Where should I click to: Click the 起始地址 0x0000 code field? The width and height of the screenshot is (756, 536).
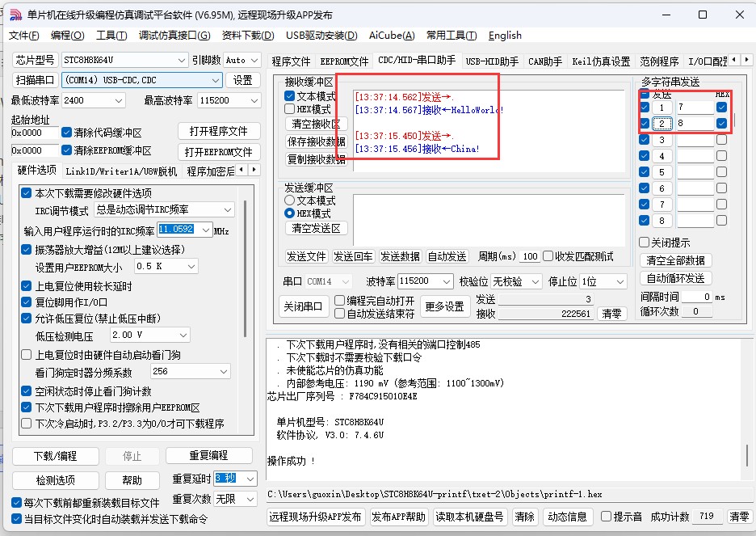35,133
